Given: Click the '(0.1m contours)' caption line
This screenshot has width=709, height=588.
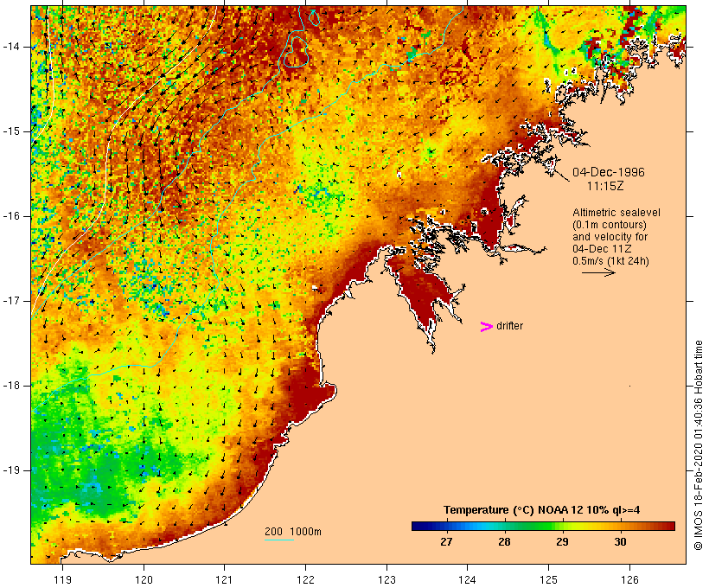Looking at the screenshot, I should click(x=610, y=225).
